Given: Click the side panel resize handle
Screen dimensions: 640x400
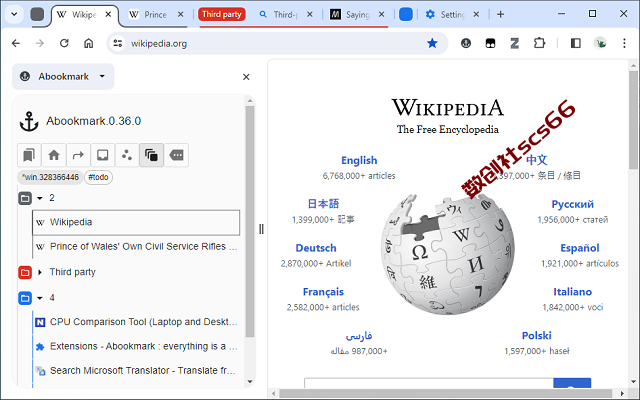Looking at the screenshot, I should click(x=261, y=229).
